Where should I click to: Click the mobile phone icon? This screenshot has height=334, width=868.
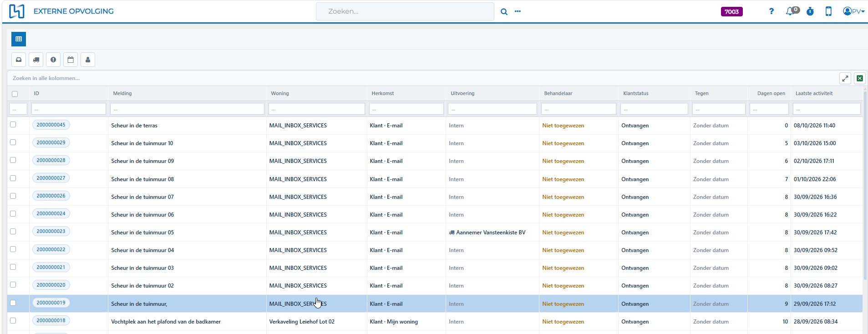point(828,11)
